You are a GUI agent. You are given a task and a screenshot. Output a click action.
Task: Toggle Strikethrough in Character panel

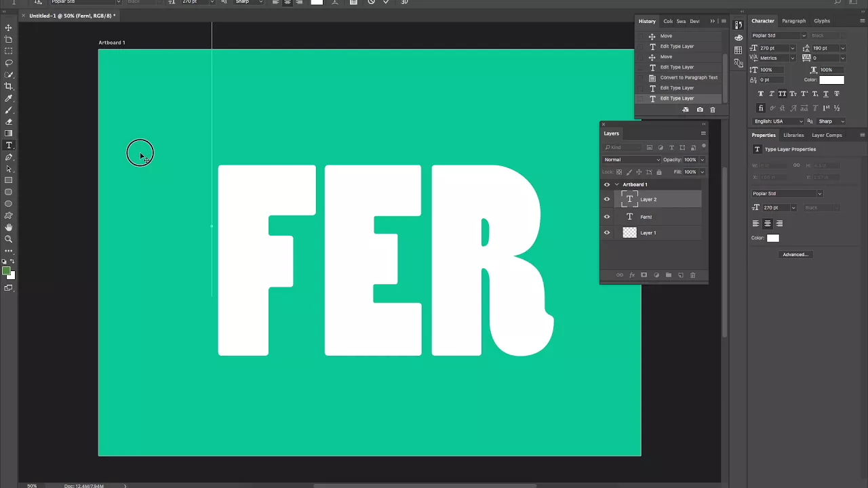pyautogui.click(x=836, y=94)
